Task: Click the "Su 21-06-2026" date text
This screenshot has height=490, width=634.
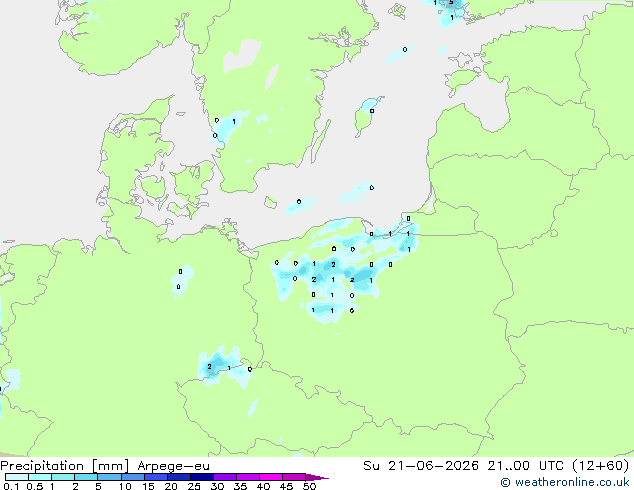Action: pos(421,466)
